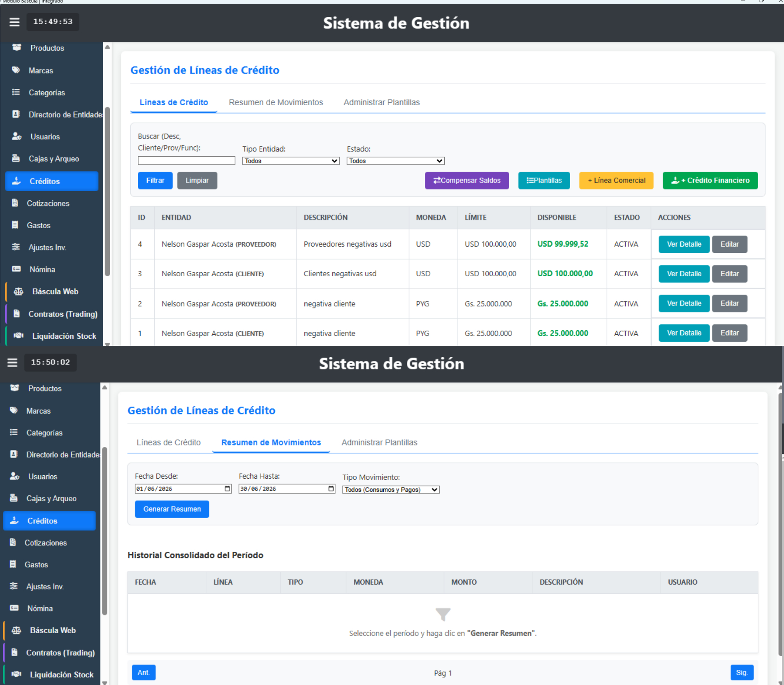This screenshot has height=685, width=784.
Task: Click Generar Resumen button
Action: (172, 509)
